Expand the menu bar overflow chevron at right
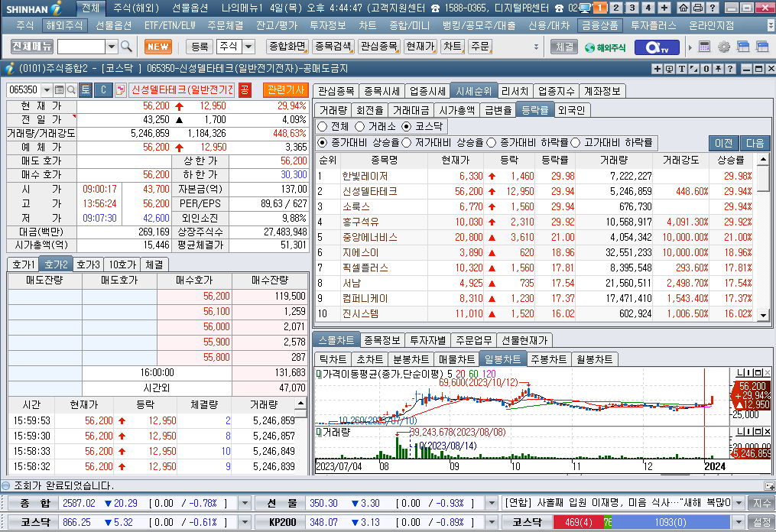 [x=771, y=26]
